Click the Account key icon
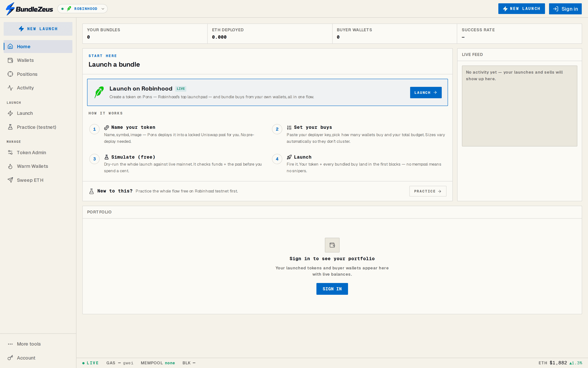Screen dimensions: 588x368 click(x=10, y=358)
